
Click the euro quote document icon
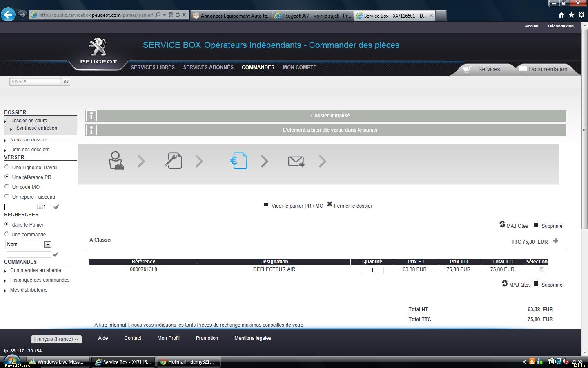point(239,161)
